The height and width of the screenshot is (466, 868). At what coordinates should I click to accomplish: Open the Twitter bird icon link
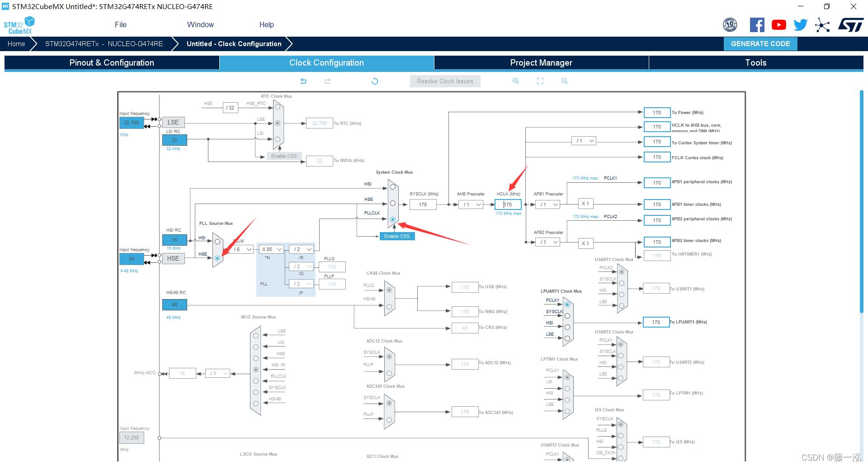pyautogui.click(x=801, y=25)
